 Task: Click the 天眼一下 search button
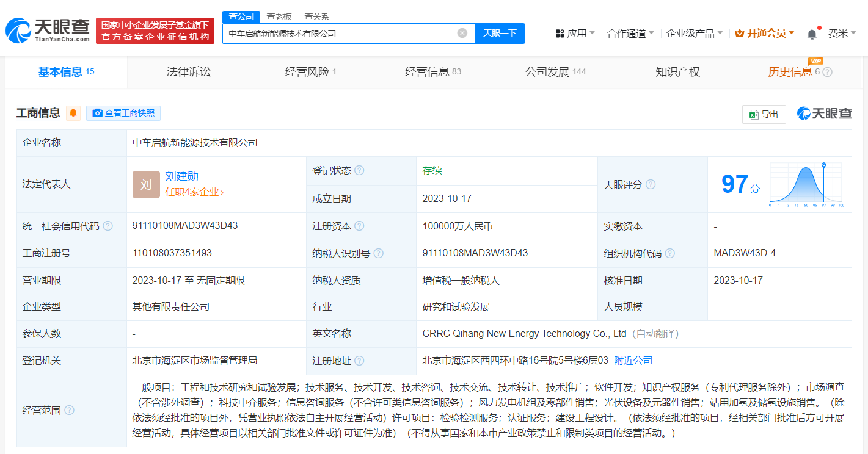[x=500, y=33]
